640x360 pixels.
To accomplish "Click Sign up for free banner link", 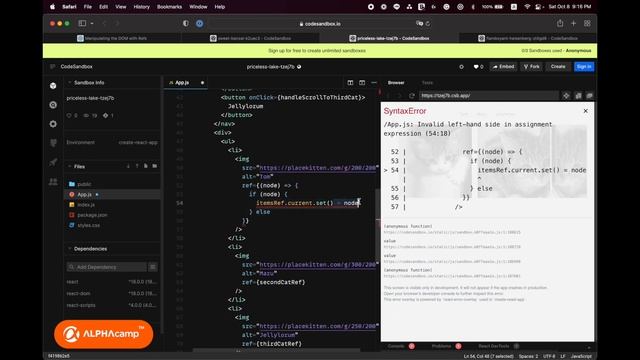I will [x=317, y=51].
